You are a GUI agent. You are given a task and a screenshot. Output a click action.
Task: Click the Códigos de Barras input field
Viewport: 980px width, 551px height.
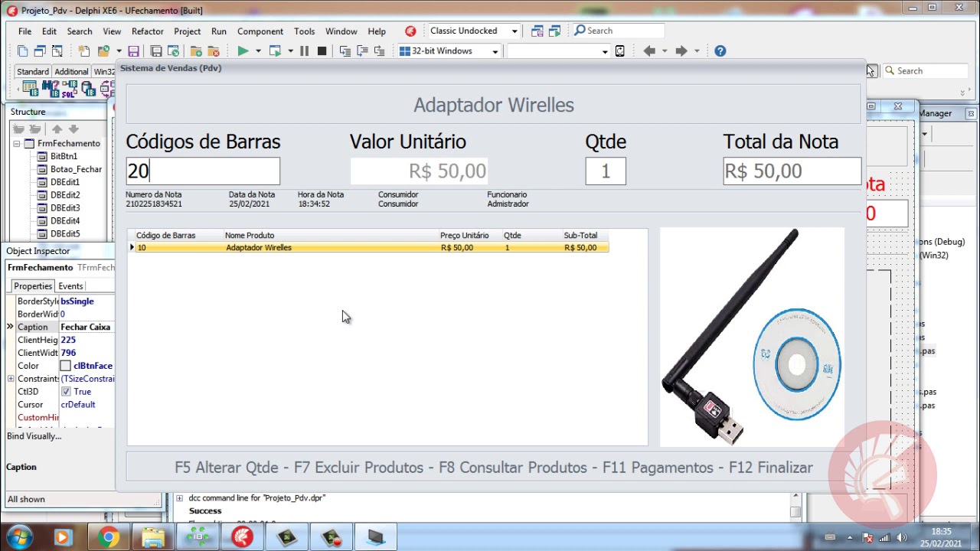pyautogui.click(x=203, y=171)
